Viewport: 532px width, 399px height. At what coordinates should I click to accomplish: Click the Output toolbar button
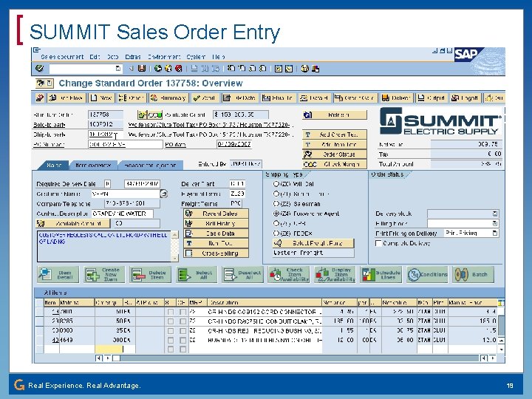tap(432, 98)
